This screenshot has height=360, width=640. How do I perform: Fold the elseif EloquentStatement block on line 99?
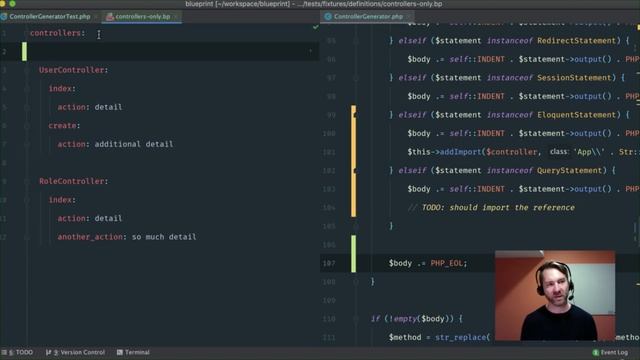[356, 115]
